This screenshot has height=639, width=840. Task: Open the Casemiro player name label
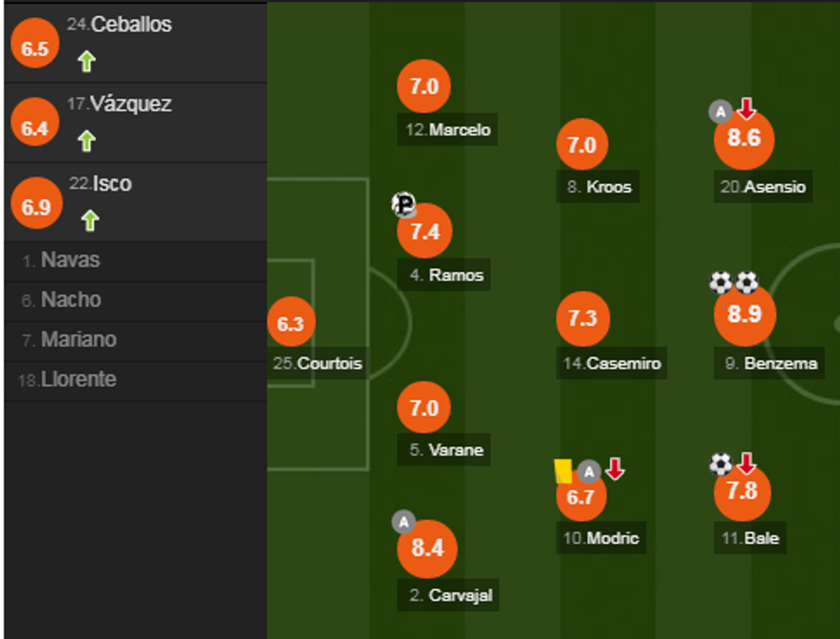[612, 363]
